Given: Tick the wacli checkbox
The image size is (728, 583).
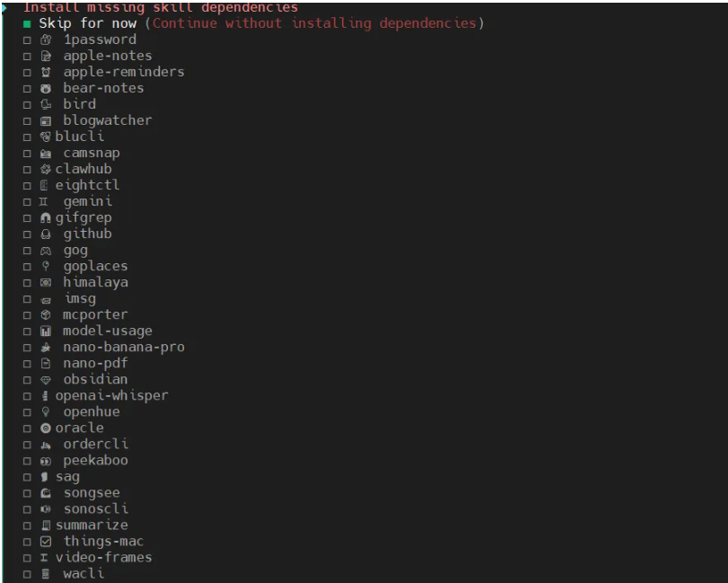Looking at the screenshot, I should point(27,574).
